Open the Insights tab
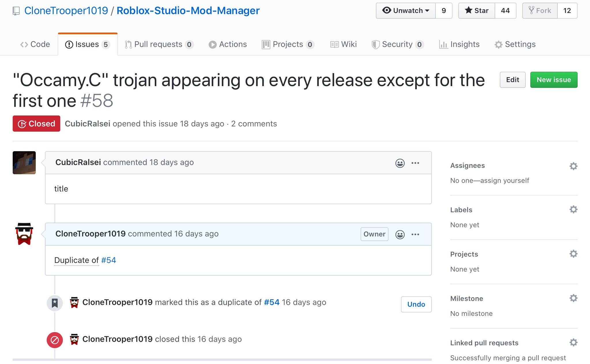 459,44
